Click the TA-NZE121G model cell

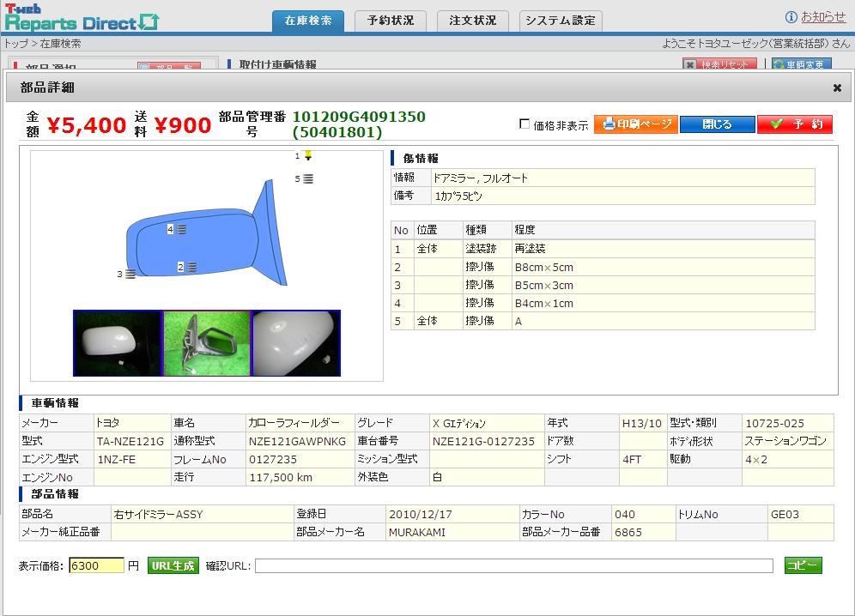pos(132,441)
